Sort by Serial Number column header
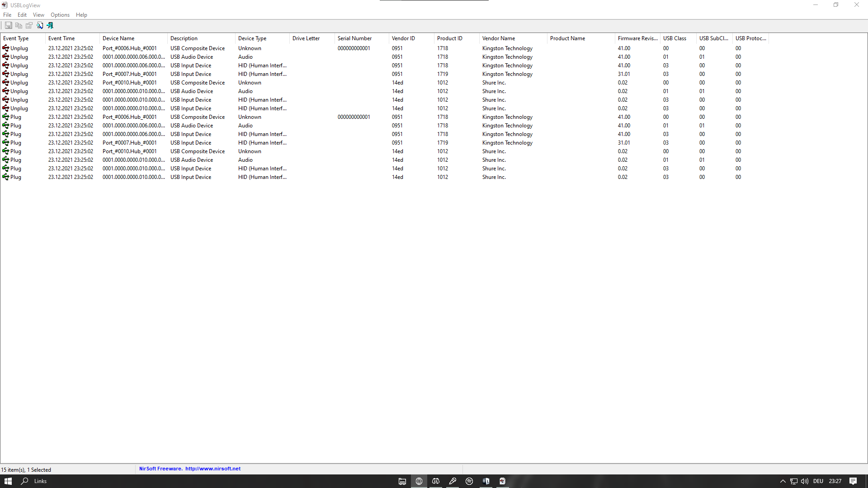Screen dimensions: 868x488 [x=354, y=38]
